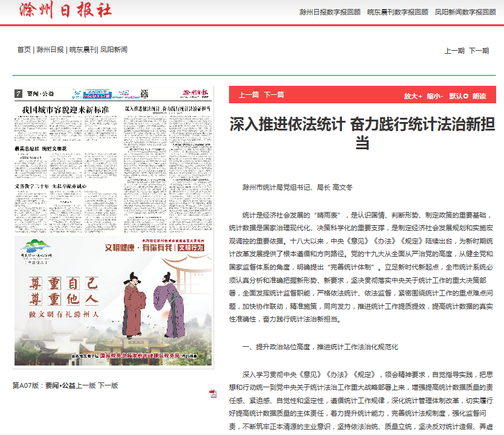Click 最美志愿红 article in page thumbnail
This screenshot has height=435, width=504.
coord(40,149)
